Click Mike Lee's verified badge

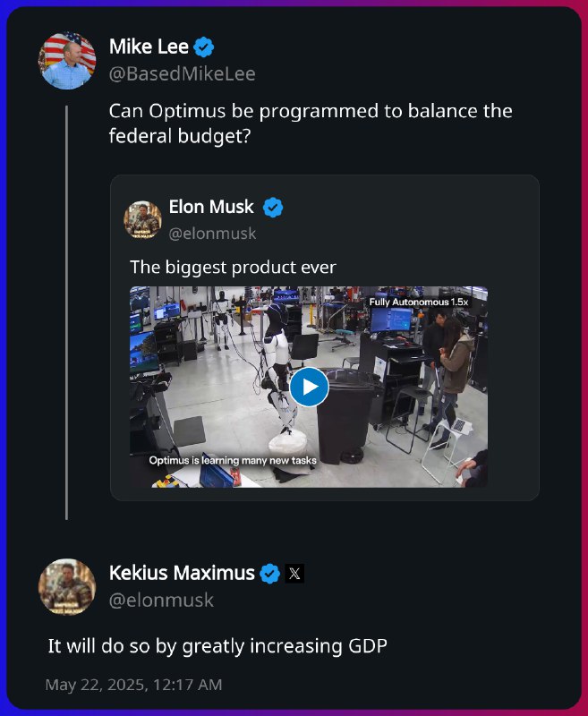point(204,47)
